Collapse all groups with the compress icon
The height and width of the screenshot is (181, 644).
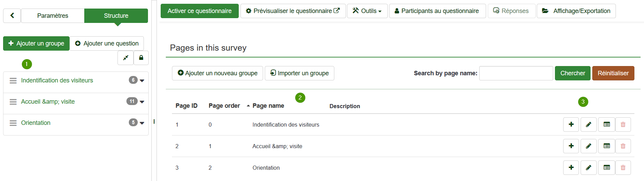point(126,58)
